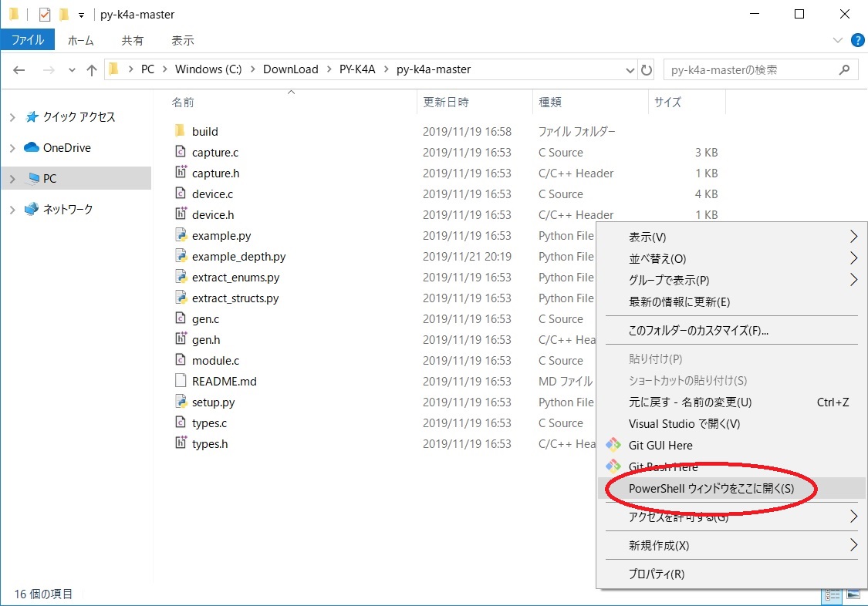
Task: Click the blue Help question mark icon
Action: [x=857, y=41]
